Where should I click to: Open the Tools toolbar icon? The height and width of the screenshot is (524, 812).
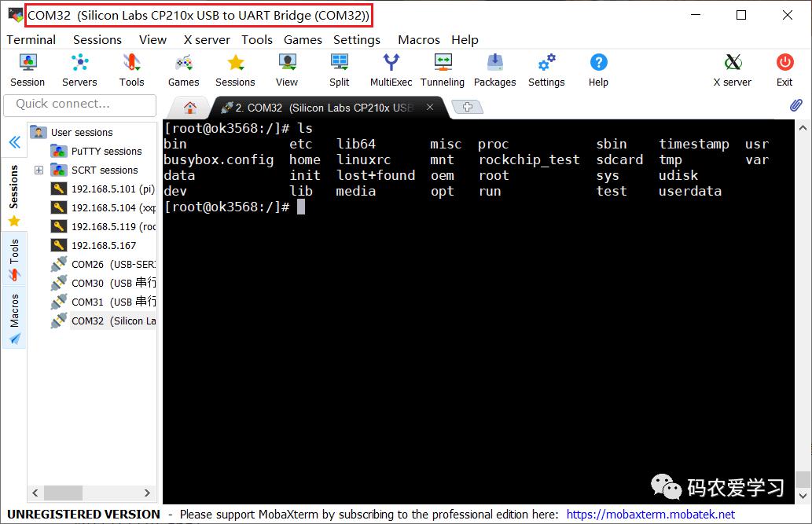click(131, 71)
